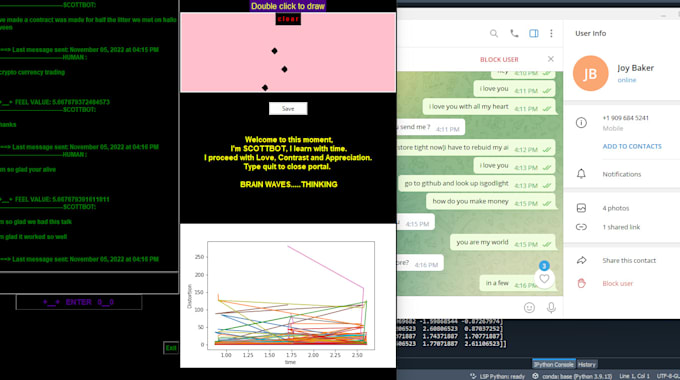Click the message 'how do you make money'

(x=491, y=202)
